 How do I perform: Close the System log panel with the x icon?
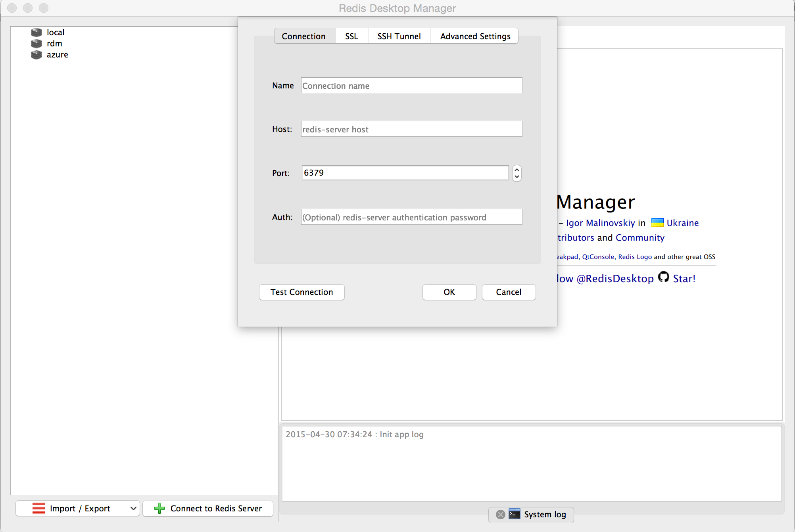click(501, 515)
